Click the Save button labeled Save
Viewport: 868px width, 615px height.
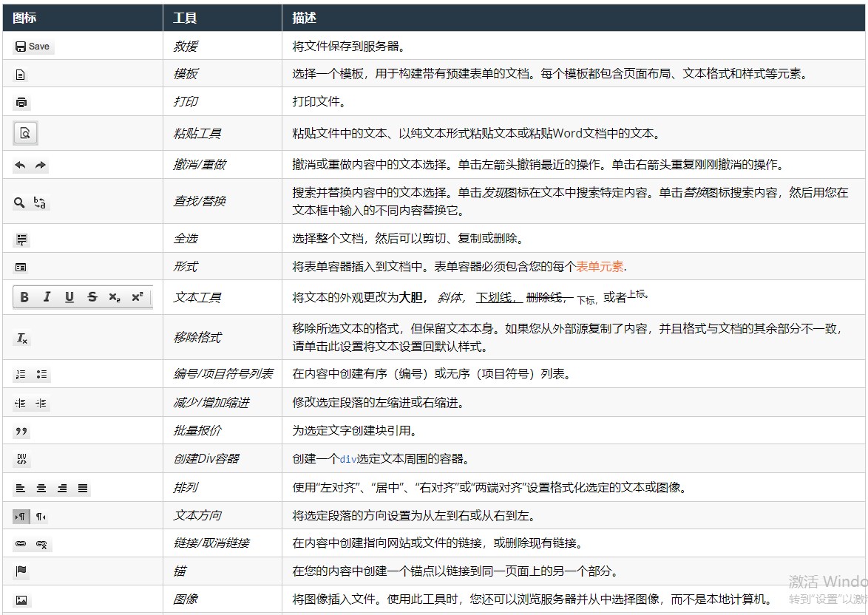coord(33,46)
